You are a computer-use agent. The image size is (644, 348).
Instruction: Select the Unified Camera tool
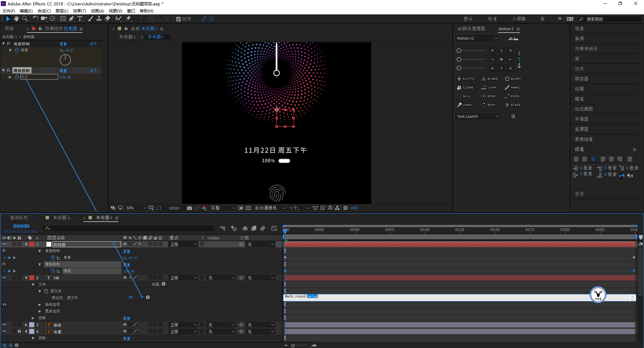[44, 19]
